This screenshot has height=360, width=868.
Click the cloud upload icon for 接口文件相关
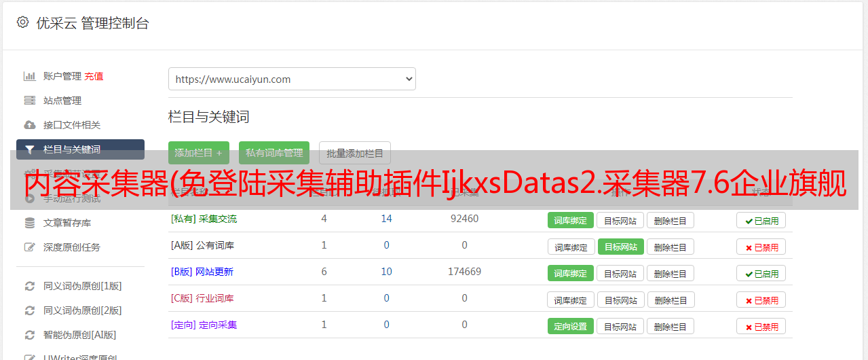point(30,125)
